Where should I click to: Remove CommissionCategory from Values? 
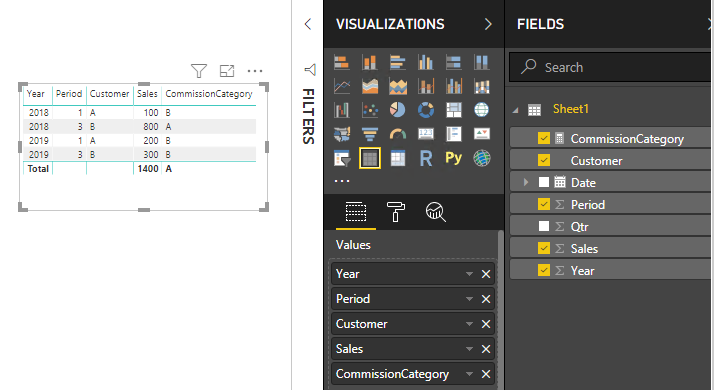coord(486,375)
